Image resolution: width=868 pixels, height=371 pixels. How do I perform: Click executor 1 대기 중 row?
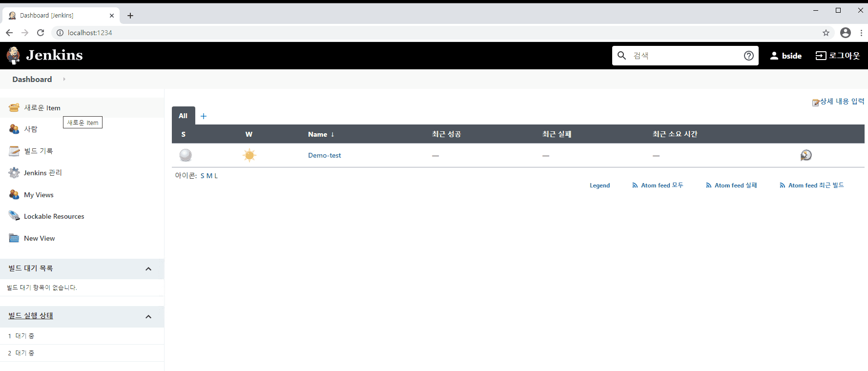[82, 336]
